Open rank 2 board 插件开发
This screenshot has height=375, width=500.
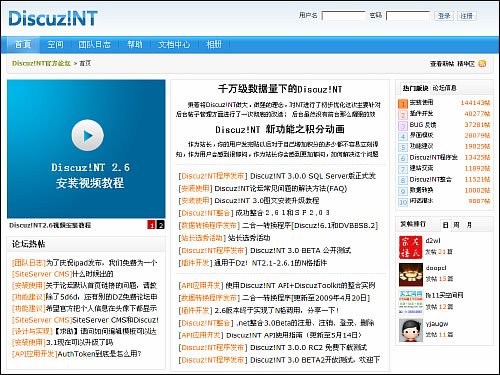pyautogui.click(x=421, y=113)
